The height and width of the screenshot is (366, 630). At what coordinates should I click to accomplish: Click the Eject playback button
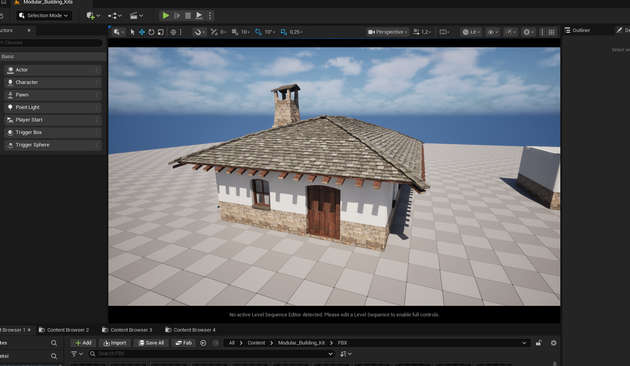tap(199, 16)
